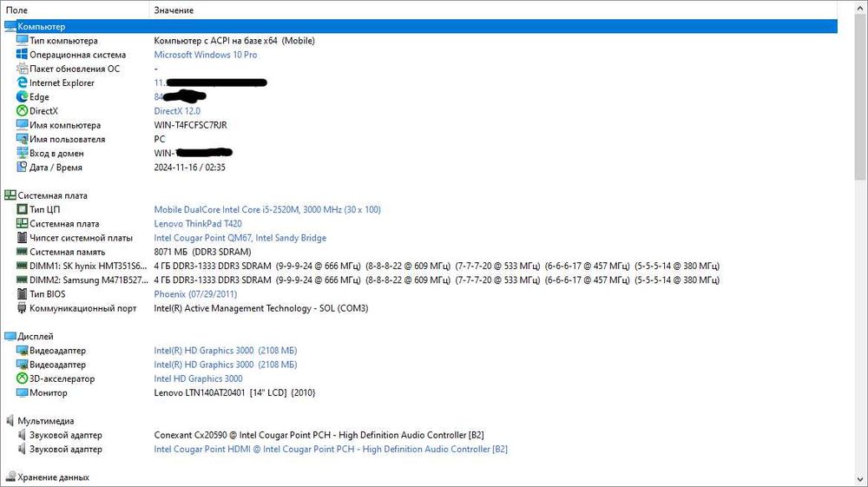Image resolution: width=868 pixels, height=487 pixels.
Task: Select the Хранение данных section text
Action: (x=53, y=477)
